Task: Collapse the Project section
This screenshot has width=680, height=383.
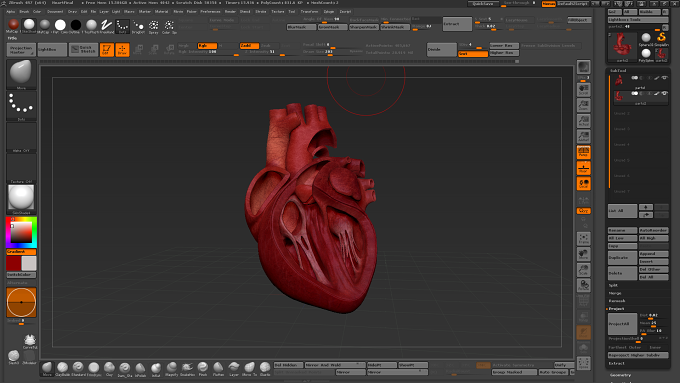Action: coord(616,309)
